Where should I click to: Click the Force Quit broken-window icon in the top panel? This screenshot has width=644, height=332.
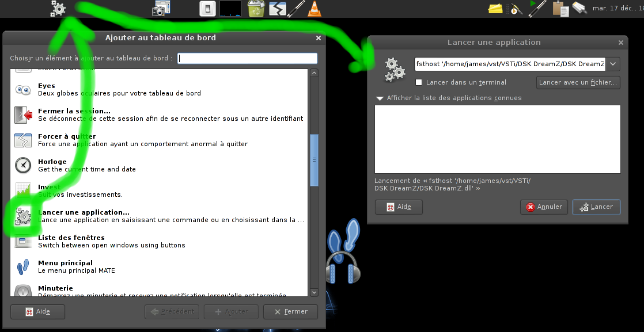(x=277, y=9)
